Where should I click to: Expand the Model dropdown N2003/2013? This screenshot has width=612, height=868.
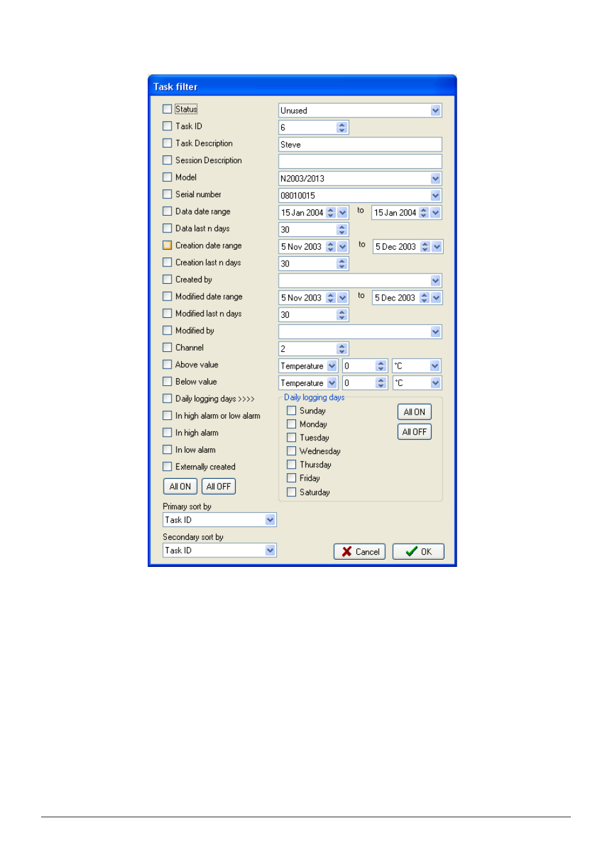(x=435, y=178)
